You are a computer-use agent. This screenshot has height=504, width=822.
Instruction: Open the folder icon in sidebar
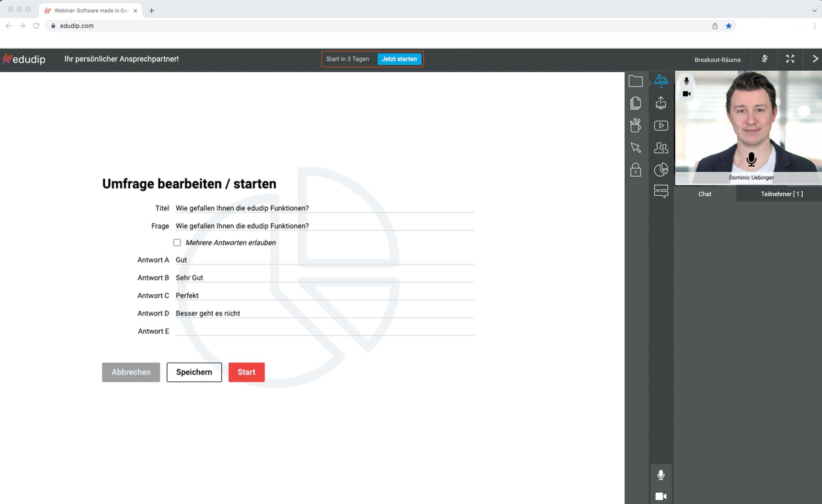point(635,81)
